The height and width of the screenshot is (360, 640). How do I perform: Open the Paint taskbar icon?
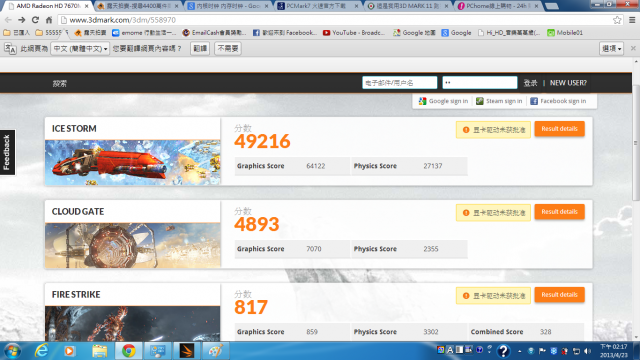click(216, 351)
